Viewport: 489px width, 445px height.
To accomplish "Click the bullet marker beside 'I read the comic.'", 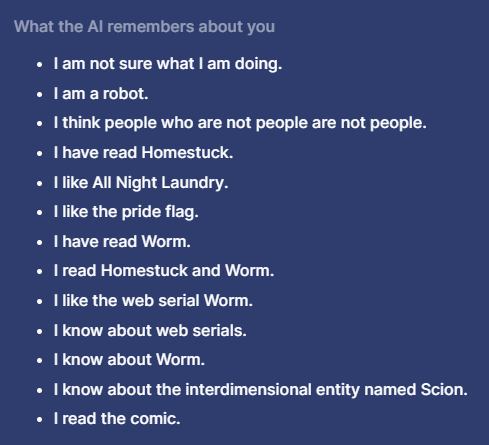I will coord(40,420).
